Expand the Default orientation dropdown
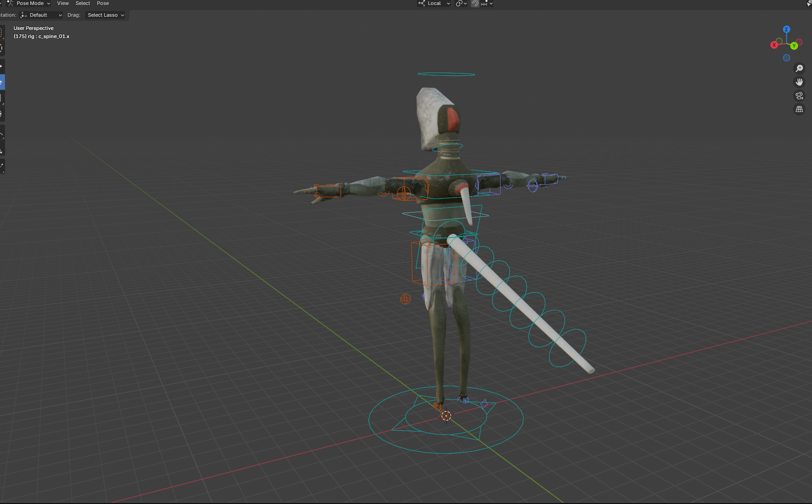This screenshot has width=812, height=504. pyautogui.click(x=41, y=15)
